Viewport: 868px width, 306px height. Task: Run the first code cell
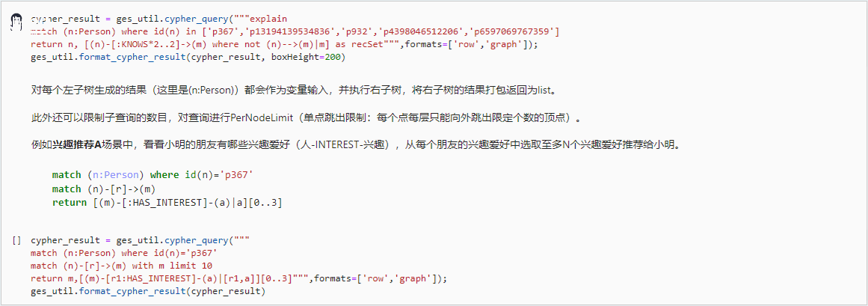pyautogui.click(x=17, y=24)
